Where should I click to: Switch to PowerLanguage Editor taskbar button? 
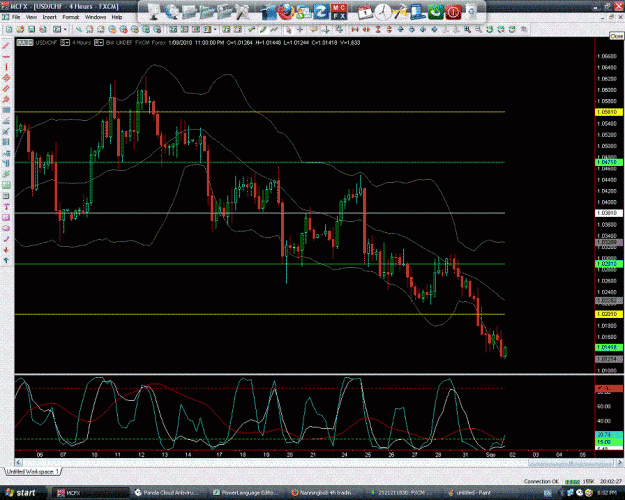click(x=246, y=493)
